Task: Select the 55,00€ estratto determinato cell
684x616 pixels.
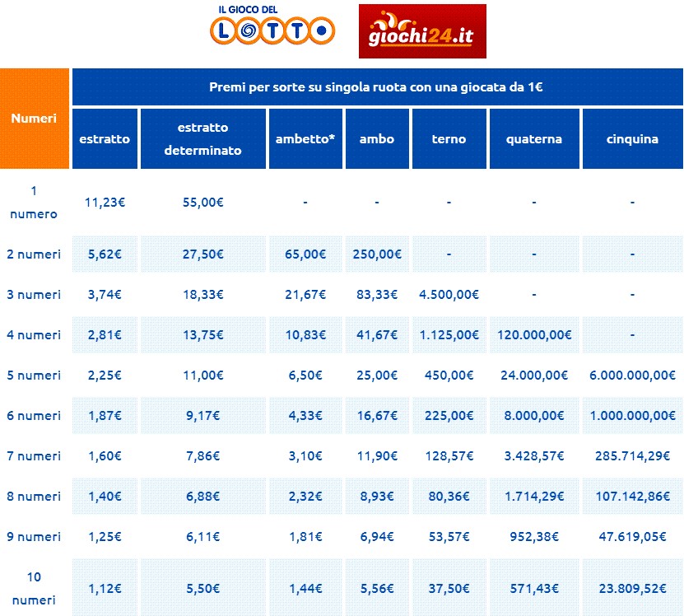Action: click(x=202, y=202)
